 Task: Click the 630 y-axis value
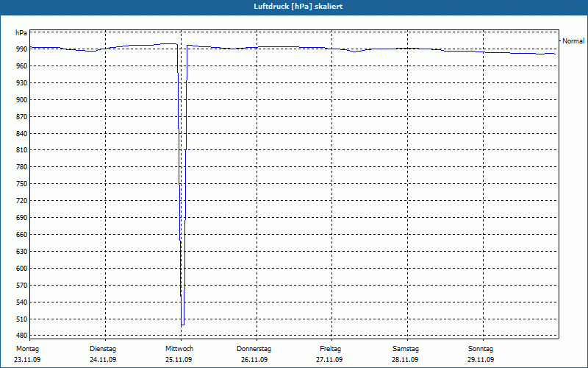(21, 251)
